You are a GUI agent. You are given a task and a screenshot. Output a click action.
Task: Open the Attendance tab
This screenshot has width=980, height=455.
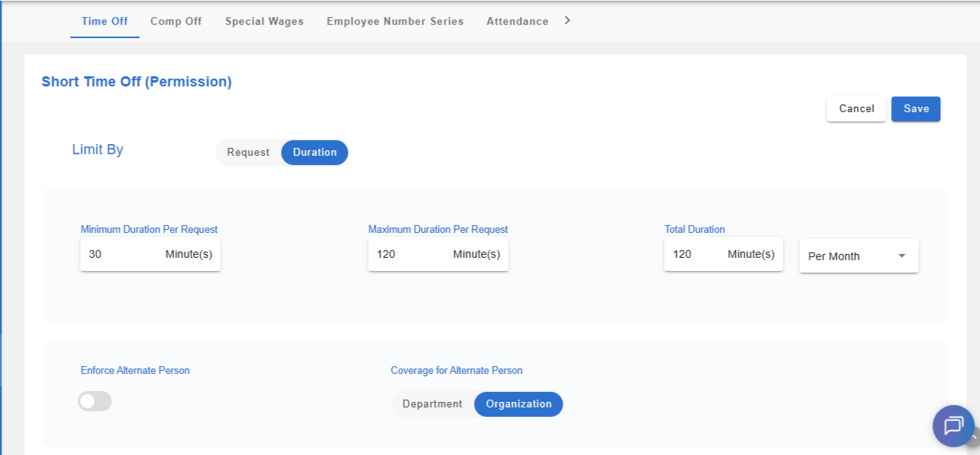517,21
